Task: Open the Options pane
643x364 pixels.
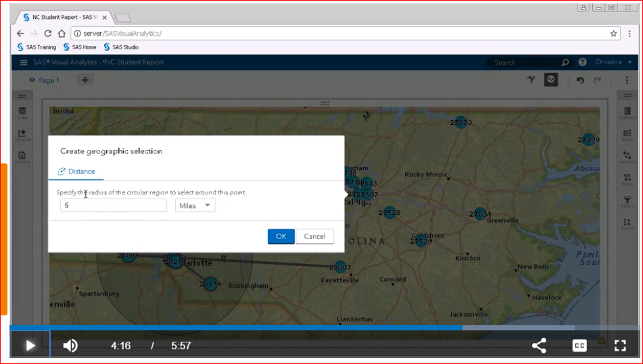Action: (627, 113)
